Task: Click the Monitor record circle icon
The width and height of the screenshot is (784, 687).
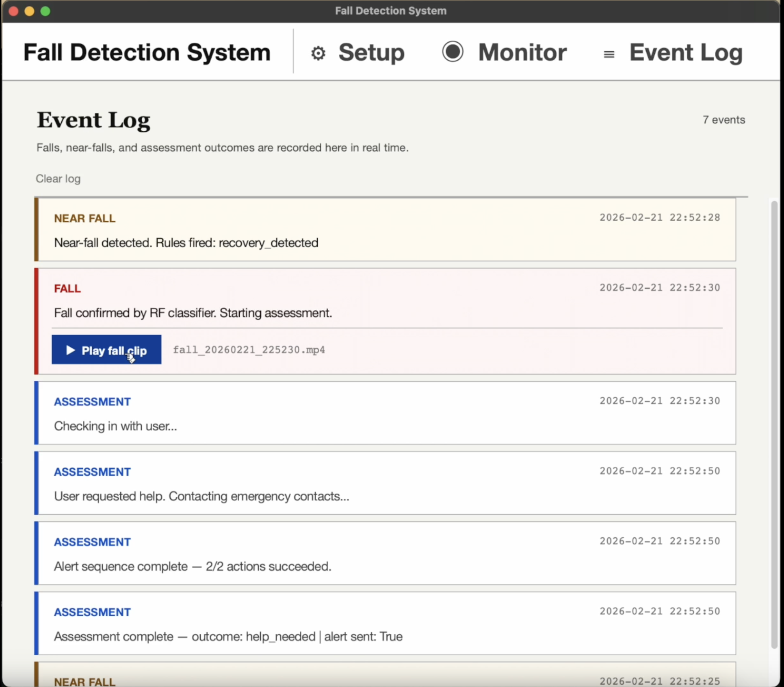Action: (453, 52)
